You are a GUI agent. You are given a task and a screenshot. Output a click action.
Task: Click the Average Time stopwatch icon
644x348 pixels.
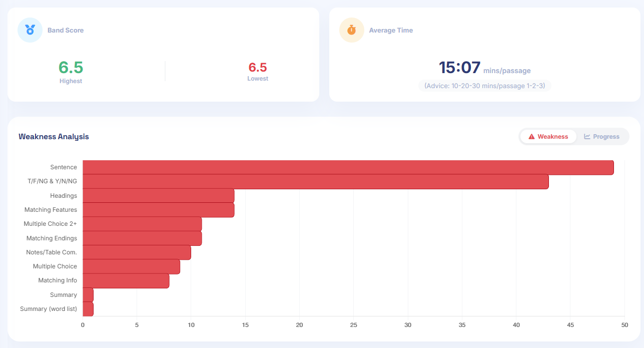(x=351, y=30)
